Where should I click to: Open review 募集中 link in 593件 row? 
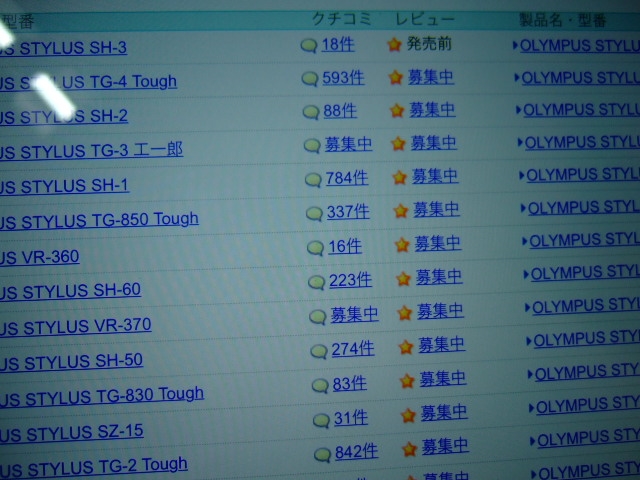pyautogui.click(x=431, y=77)
